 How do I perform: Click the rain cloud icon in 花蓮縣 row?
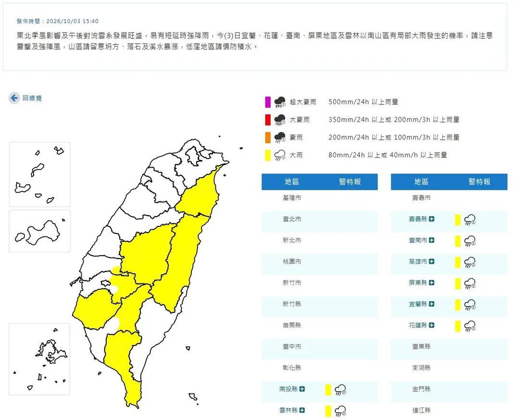point(470,326)
